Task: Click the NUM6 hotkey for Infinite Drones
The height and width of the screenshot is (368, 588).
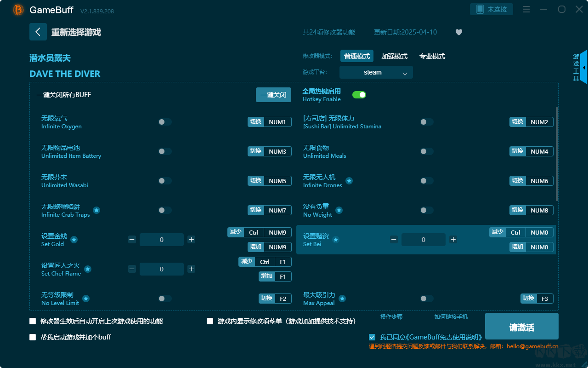Action: [539, 181]
